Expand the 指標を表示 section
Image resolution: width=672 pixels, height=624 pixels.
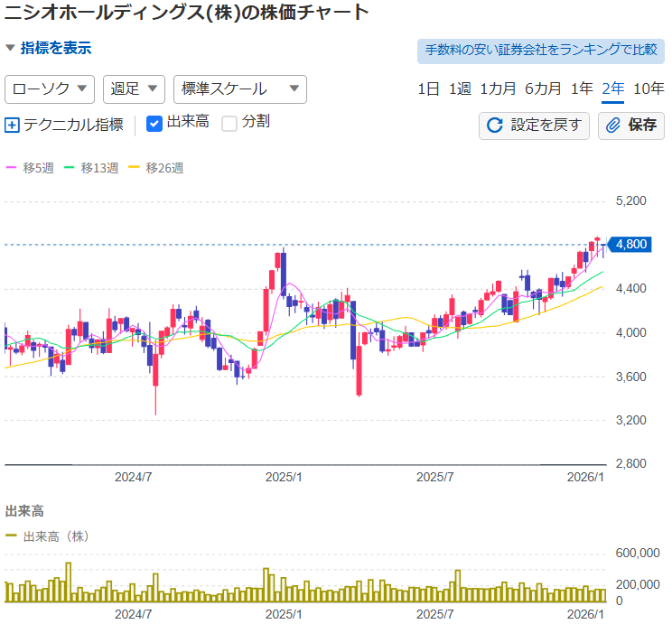(48, 48)
